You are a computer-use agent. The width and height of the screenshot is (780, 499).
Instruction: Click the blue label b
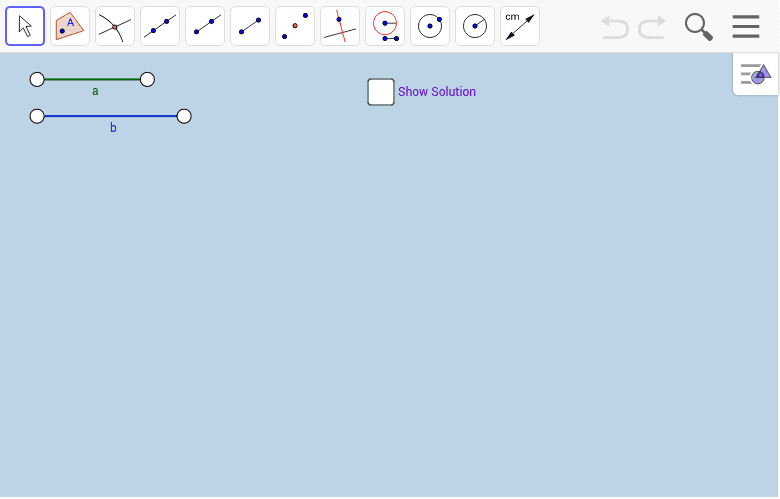tap(113, 128)
